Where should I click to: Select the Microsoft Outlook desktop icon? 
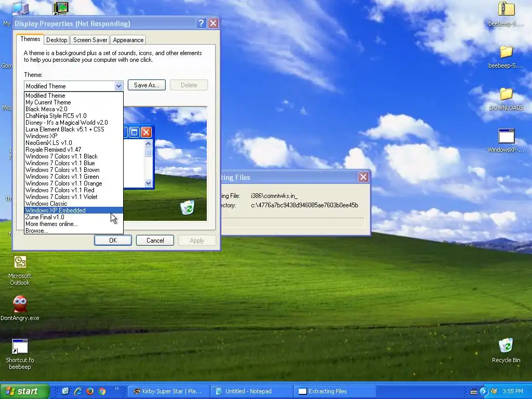(20, 270)
